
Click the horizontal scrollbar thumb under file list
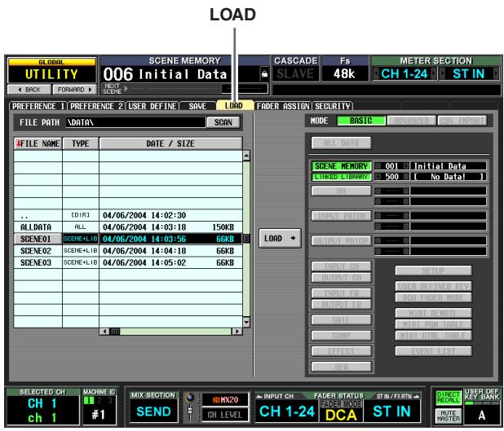pyautogui.click(x=115, y=331)
